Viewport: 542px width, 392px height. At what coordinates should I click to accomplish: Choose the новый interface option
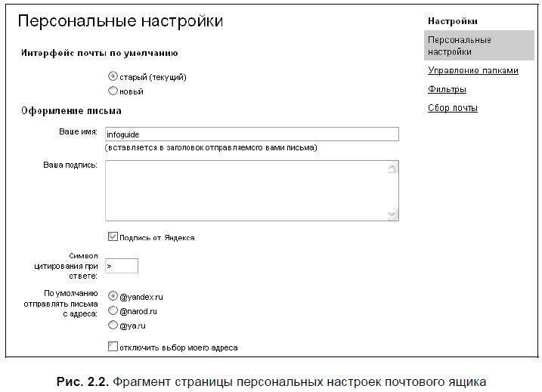click(113, 91)
